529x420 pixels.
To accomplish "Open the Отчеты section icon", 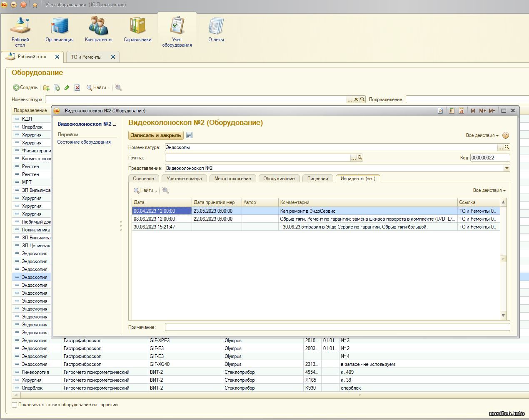I will (x=216, y=30).
